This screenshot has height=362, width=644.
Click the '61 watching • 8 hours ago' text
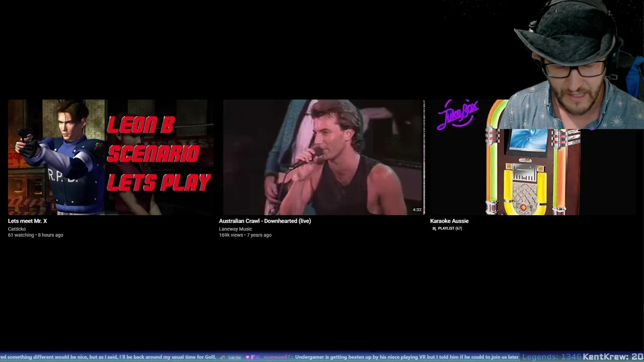(36, 235)
